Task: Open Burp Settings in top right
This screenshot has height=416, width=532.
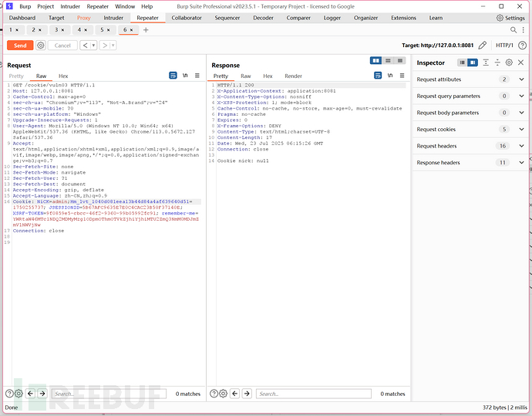Action: point(510,17)
